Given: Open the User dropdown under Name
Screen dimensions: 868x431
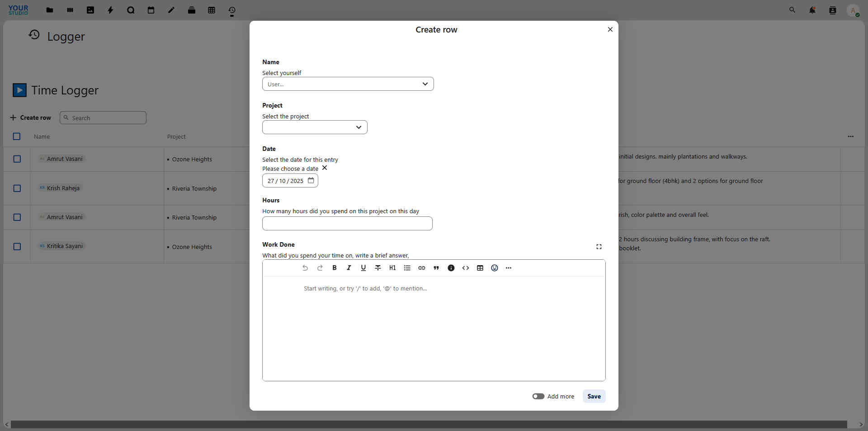Looking at the screenshot, I should pos(348,84).
